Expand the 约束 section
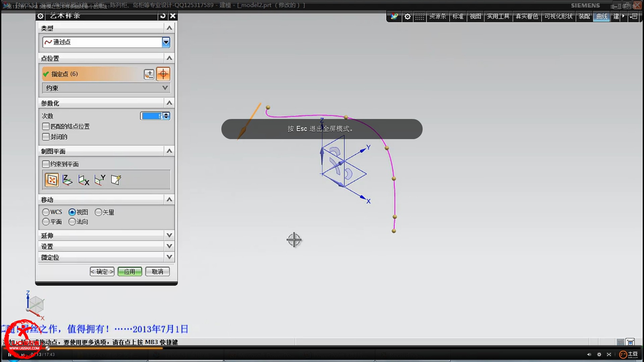 [x=107, y=88]
